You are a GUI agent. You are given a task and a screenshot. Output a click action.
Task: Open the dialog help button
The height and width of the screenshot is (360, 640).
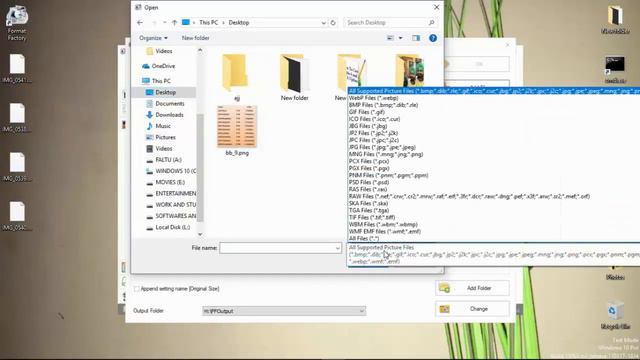click(x=433, y=38)
